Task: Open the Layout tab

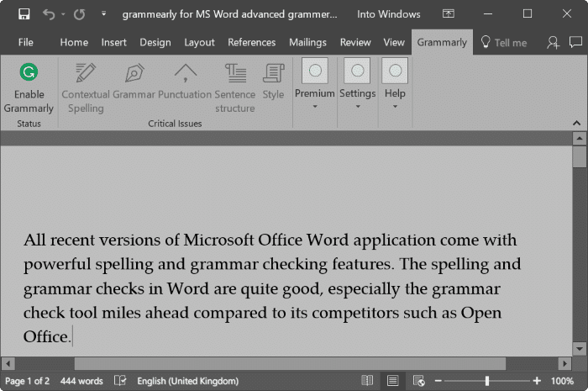Action: click(x=199, y=42)
